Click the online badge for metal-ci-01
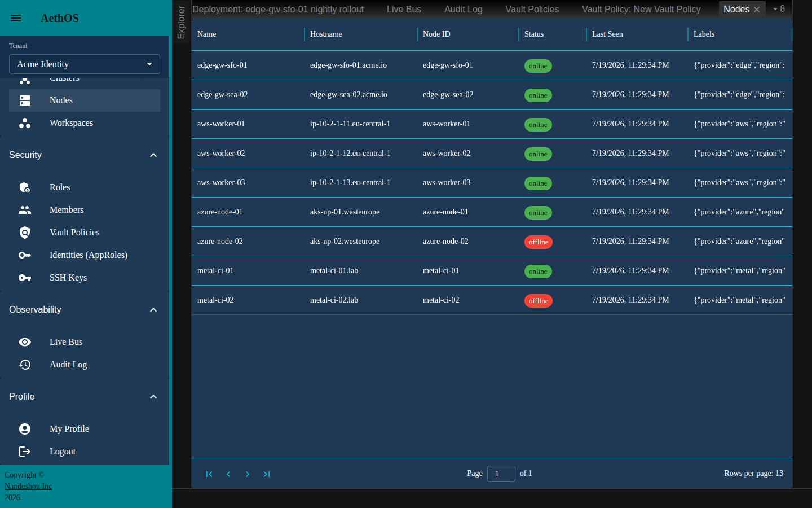The image size is (812, 508). tap(538, 271)
